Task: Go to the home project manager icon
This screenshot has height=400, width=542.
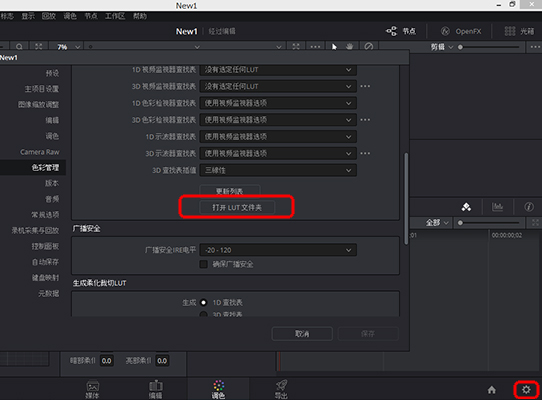Action: click(492, 390)
